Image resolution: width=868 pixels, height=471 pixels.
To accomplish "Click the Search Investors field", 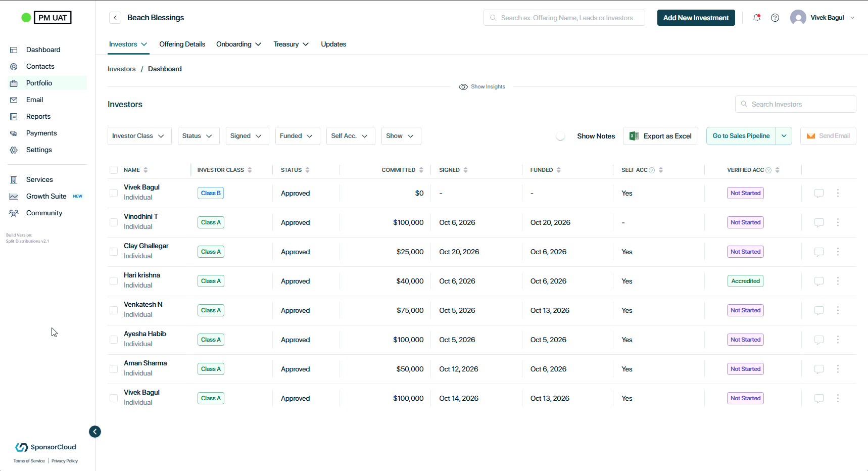I will [795, 104].
